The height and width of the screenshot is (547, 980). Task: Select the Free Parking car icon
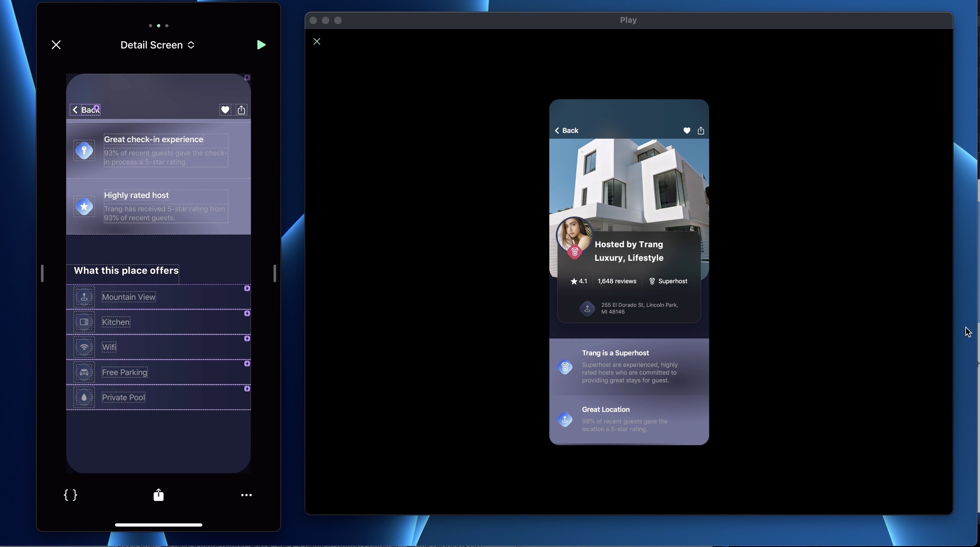click(84, 372)
